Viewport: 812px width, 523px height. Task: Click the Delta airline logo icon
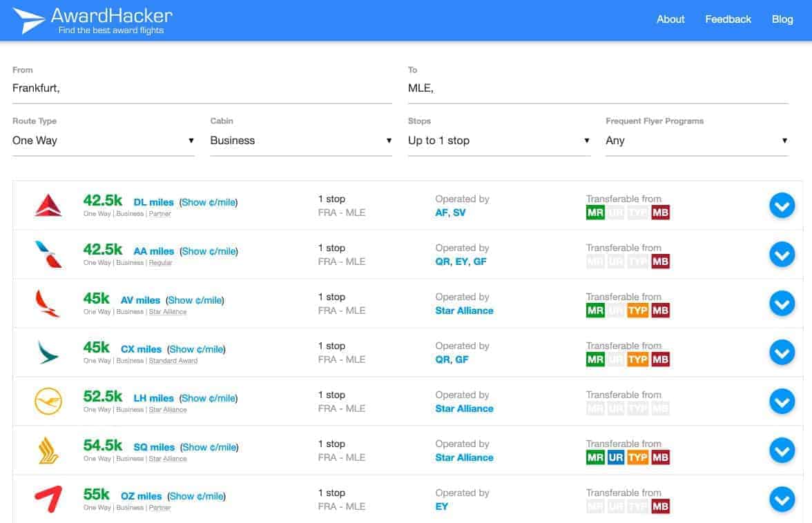[x=48, y=205]
